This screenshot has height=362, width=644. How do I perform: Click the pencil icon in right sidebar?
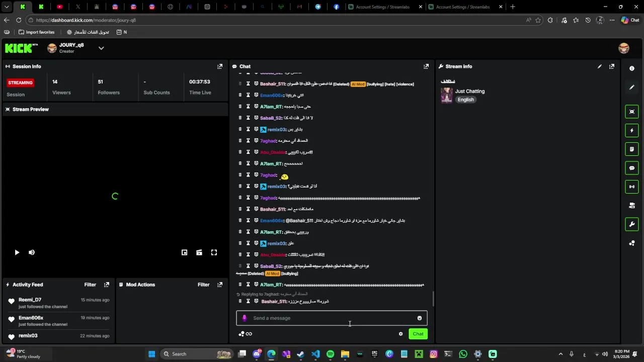tap(632, 87)
